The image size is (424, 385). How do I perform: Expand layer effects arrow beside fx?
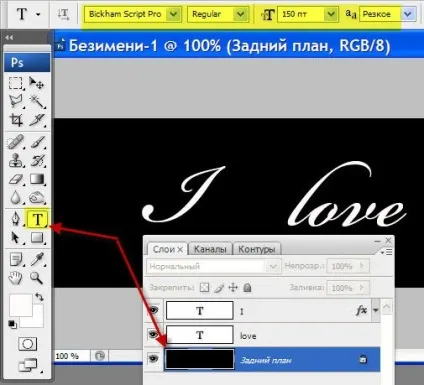pos(376,310)
